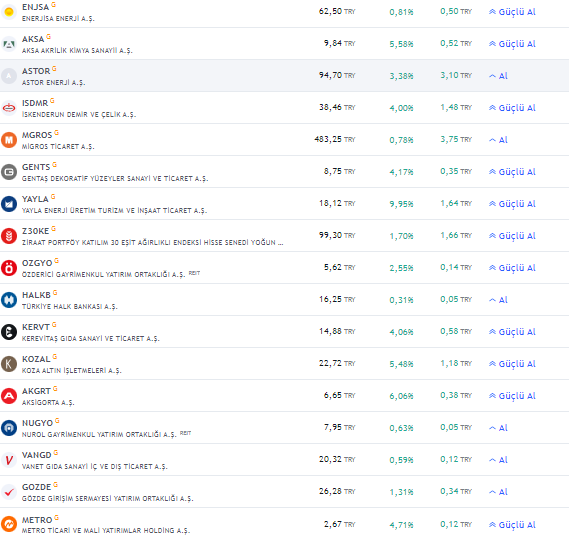
Task: Select KOZA ALTIN İŞLETMELERİ company name
Action: coord(72,370)
